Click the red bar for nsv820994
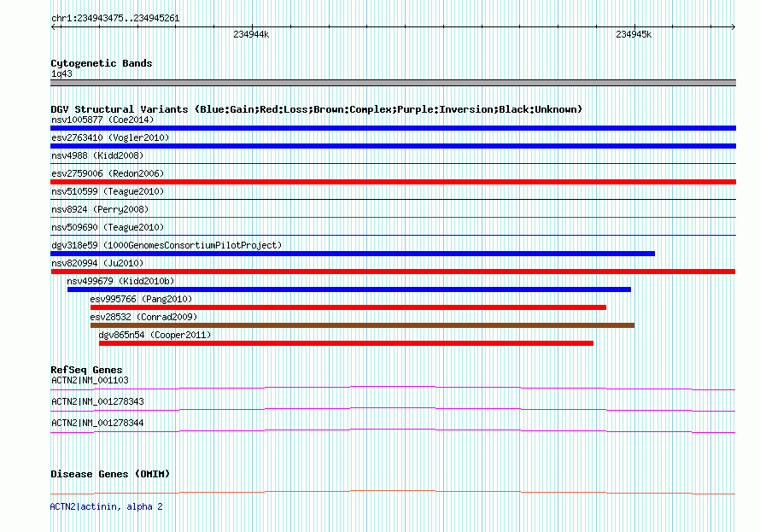The width and height of the screenshot is (760, 532). [x=393, y=272]
